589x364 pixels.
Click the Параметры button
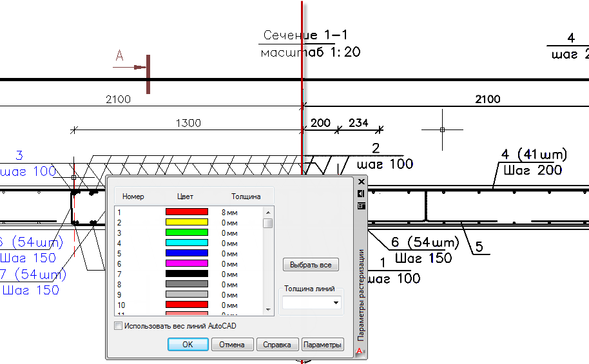(323, 345)
